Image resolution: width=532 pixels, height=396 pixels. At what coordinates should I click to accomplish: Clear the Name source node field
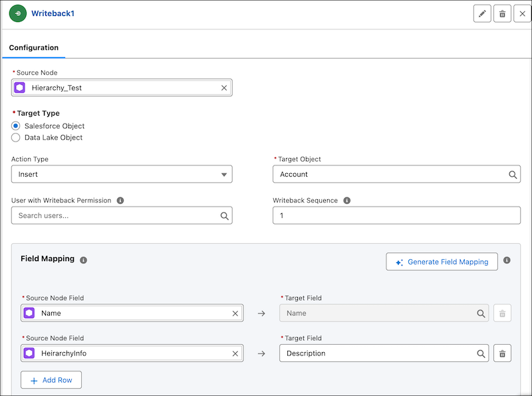(235, 314)
